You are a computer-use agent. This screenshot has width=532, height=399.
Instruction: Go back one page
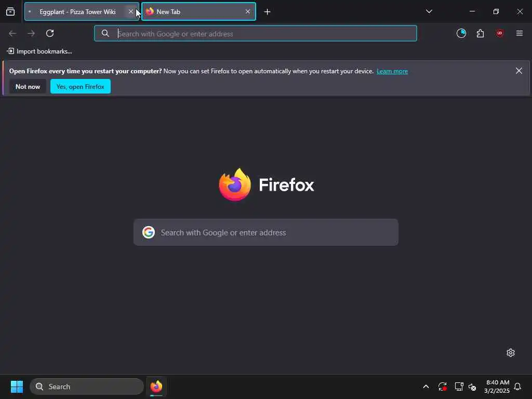click(12, 33)
